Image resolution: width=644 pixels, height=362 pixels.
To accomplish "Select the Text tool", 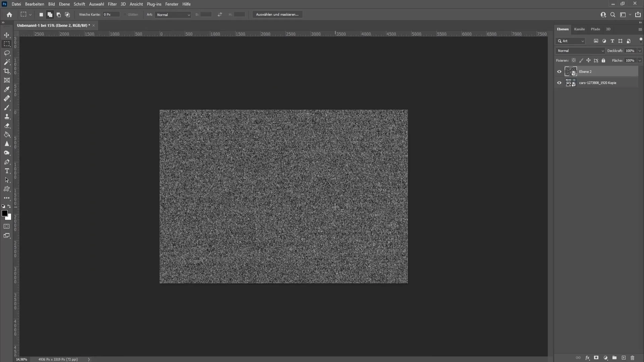I will tap(7, 171).
